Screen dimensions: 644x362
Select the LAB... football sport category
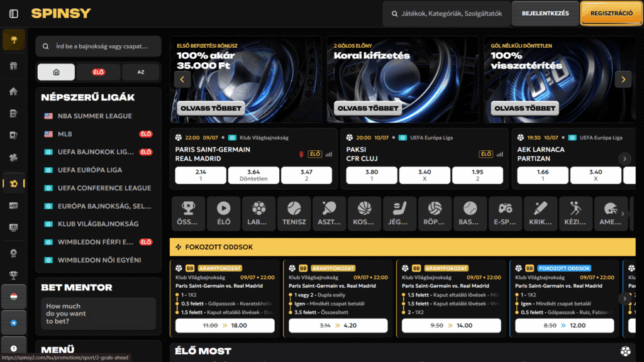258,214
